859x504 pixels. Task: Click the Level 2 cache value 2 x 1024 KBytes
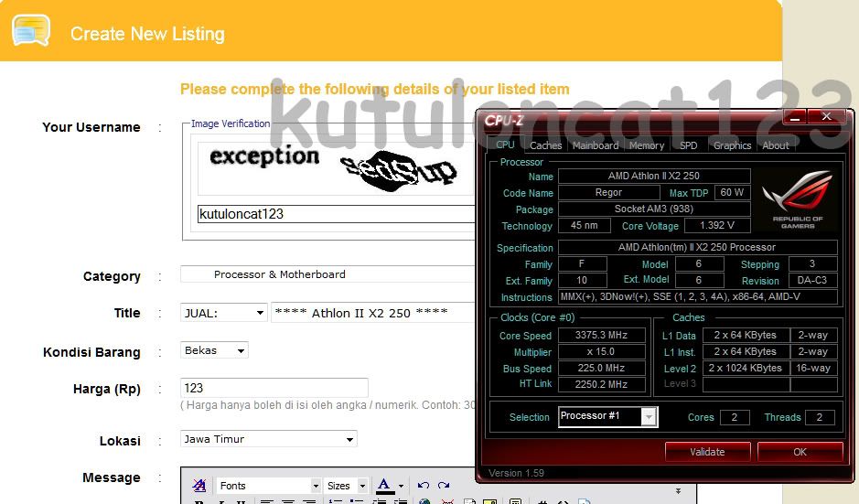[x=746, y=368]
